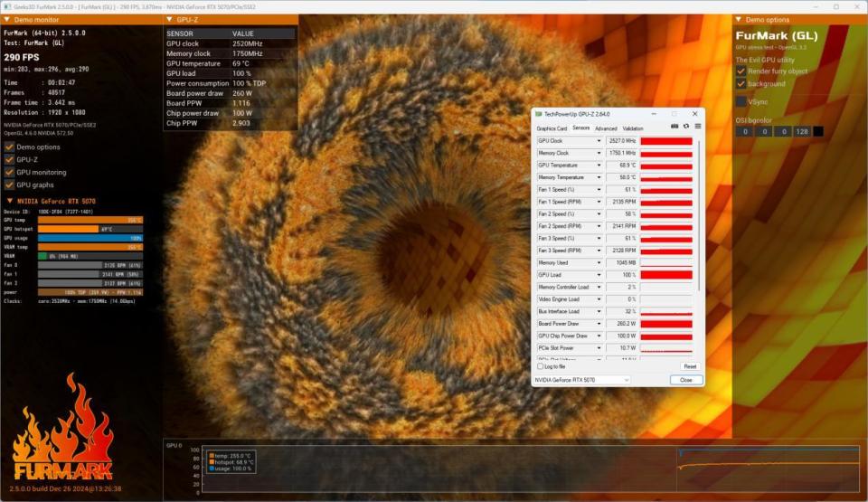
Task: Toggle the GPU graphs checkbox
Action: pyautogui.click(x=9, y=185)
